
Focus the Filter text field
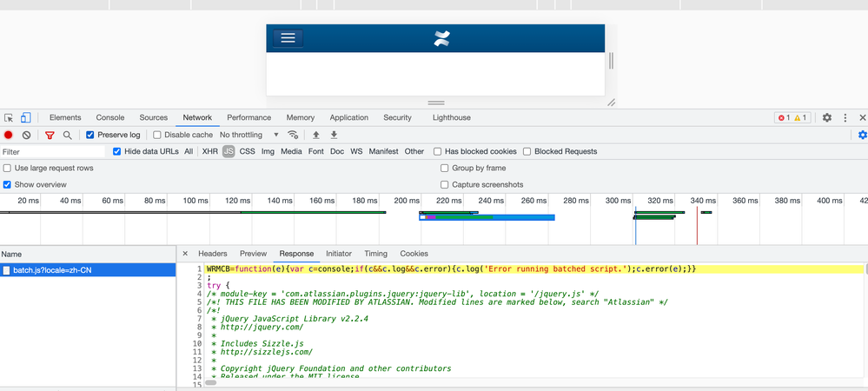[53, 152]
